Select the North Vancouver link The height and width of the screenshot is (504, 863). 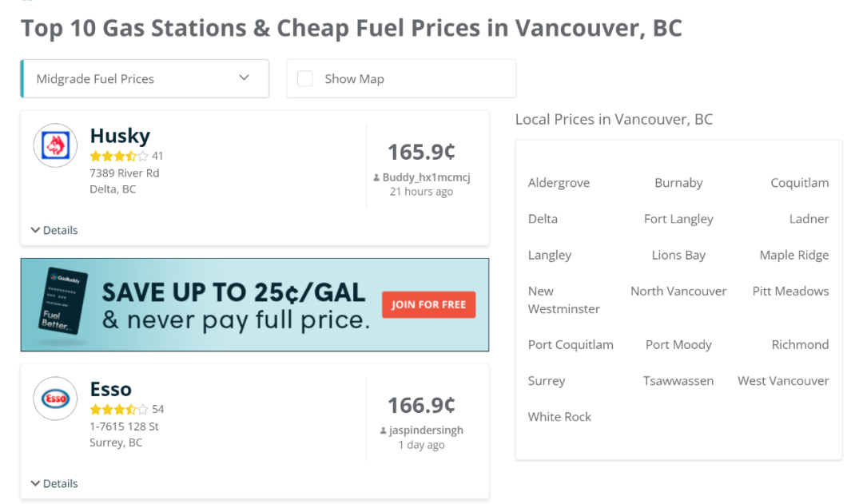[x=678, y=292]
